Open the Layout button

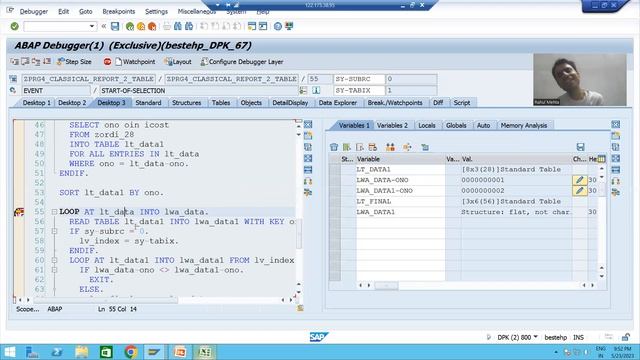(178, 62)
